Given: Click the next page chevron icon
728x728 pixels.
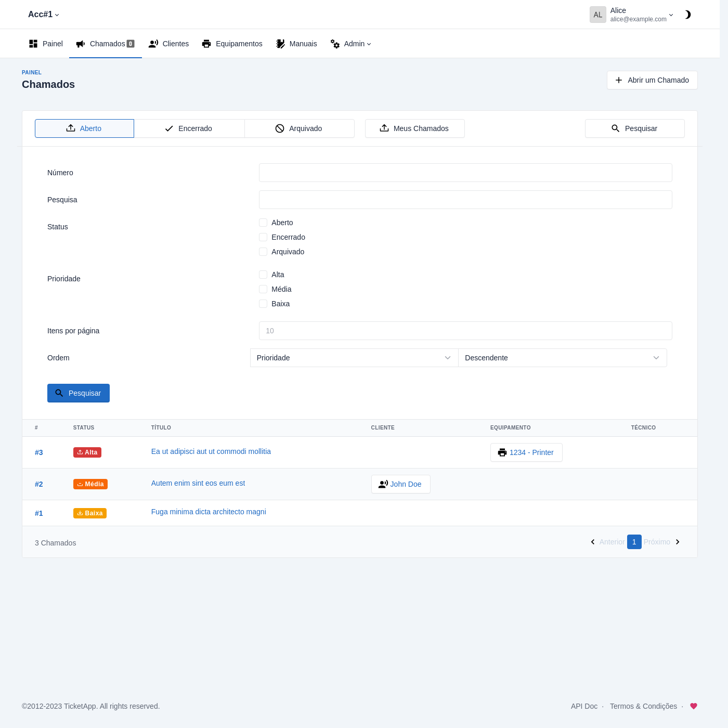Looking at the screenshot, I should tap(678, 542).
